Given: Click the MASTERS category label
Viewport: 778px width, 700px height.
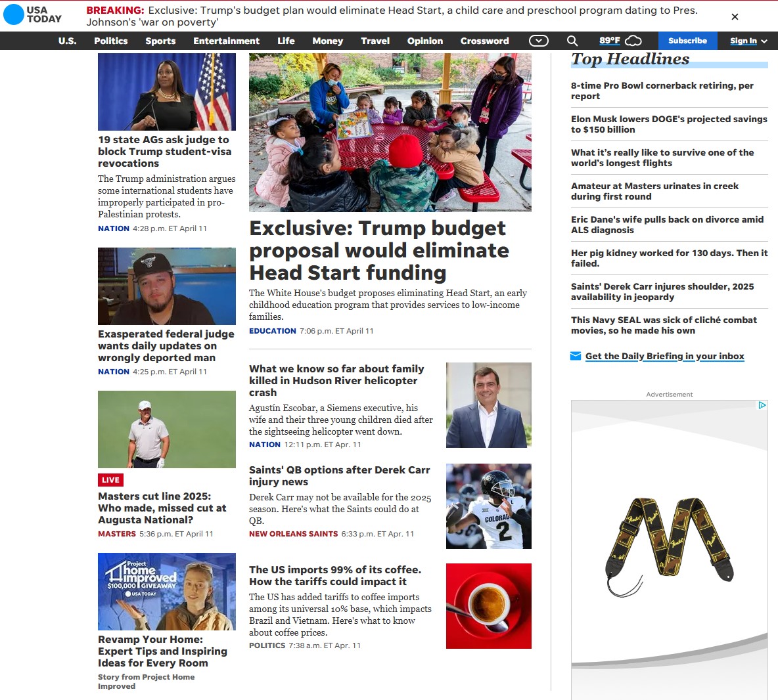Looking at the screenshot, I should pos(116,534).
